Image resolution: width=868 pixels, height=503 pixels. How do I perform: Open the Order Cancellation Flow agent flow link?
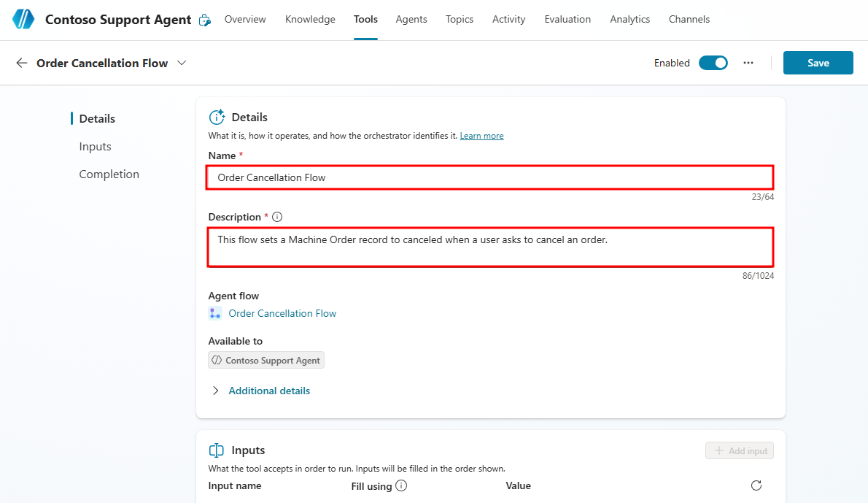coord(282,313)
